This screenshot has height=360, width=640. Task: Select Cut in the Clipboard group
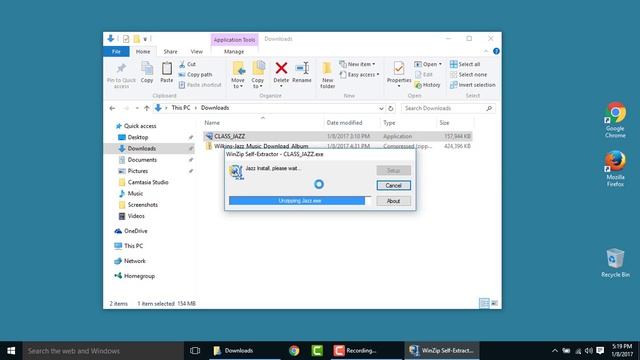187,64
